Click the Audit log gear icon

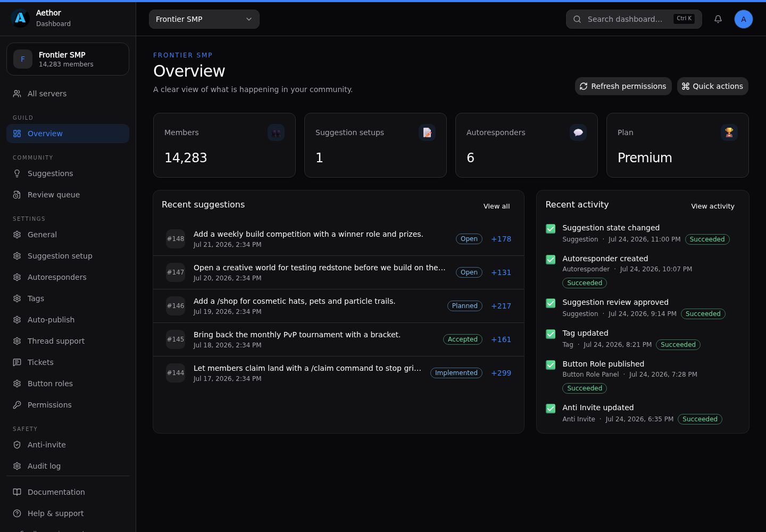(x=17, y=466)
